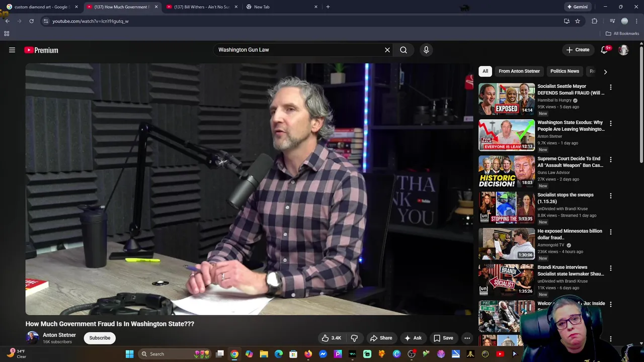Open more actions ellipsis under the video
The height and width of the screenshot is (362, 644).
click(x=467, y=338)
